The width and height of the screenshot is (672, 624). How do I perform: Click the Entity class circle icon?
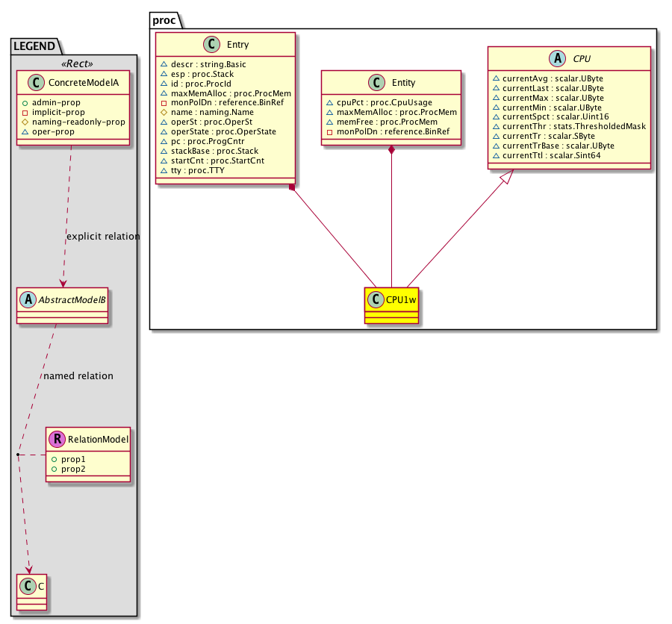pos(373,82)
